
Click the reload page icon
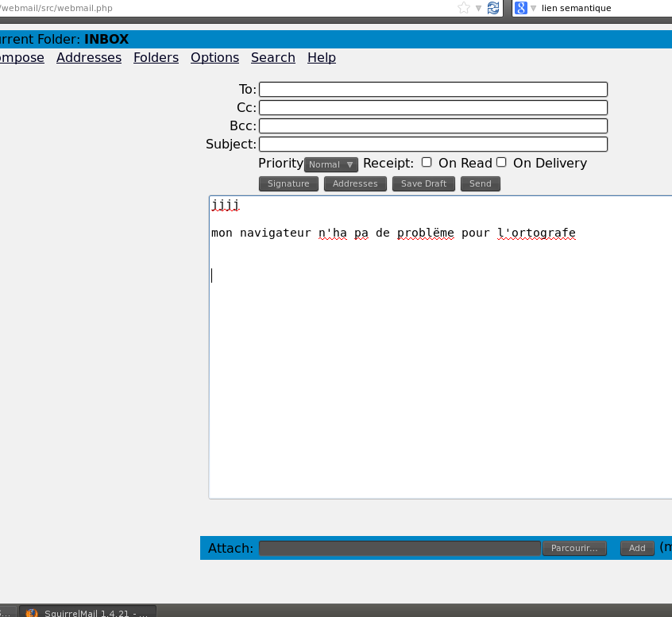[493, 8]
